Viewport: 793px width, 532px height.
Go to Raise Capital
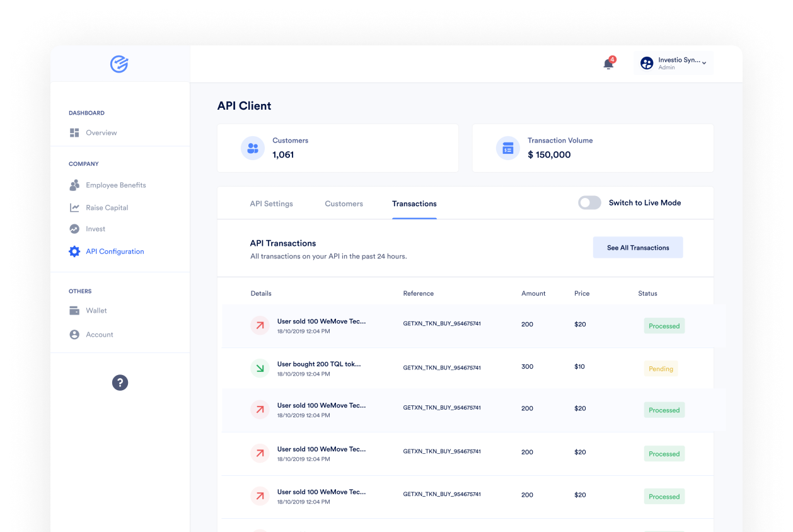pos(107,207)
